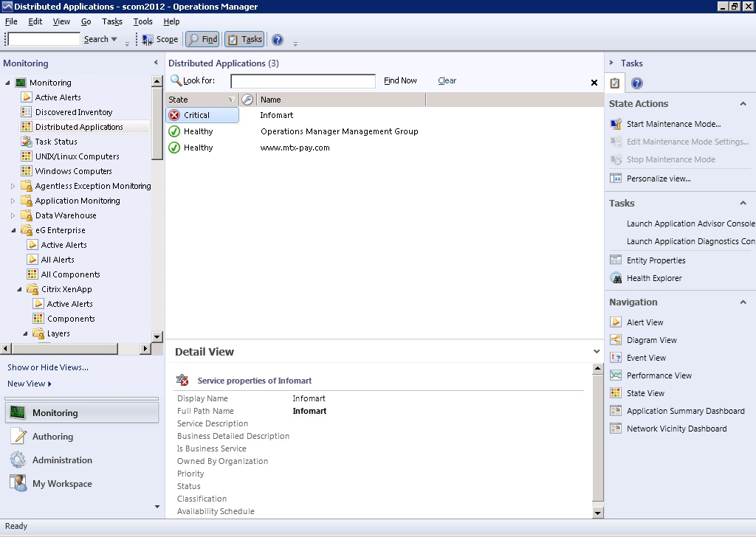Click the Healthy state icon for www.mtx-pay.com

click(174, 148)
